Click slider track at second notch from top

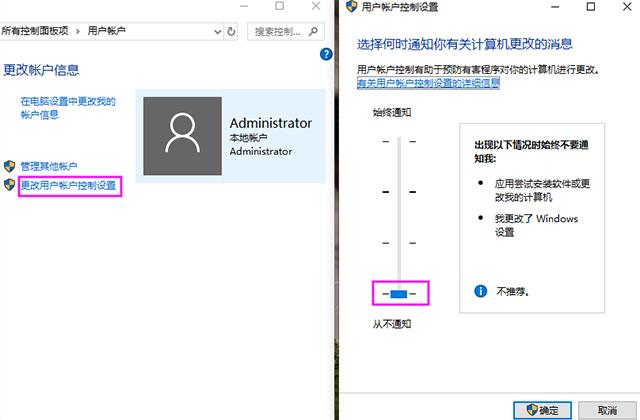click(x=399, y=192)
